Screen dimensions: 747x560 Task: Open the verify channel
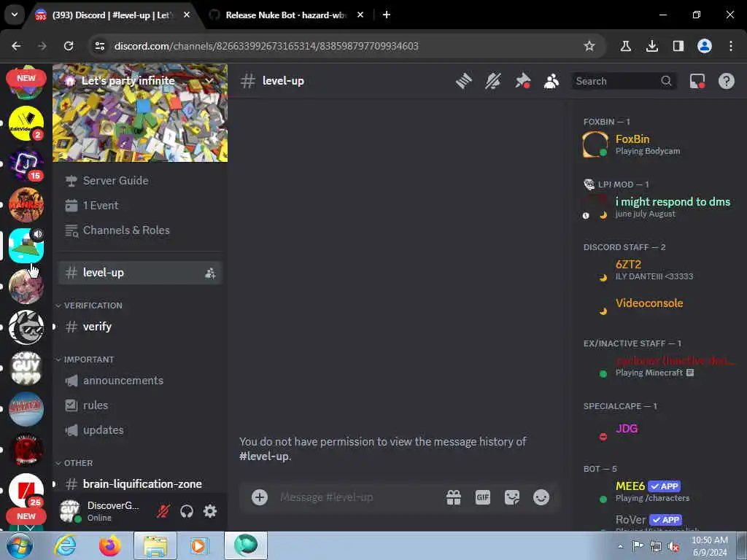[139, 327]
